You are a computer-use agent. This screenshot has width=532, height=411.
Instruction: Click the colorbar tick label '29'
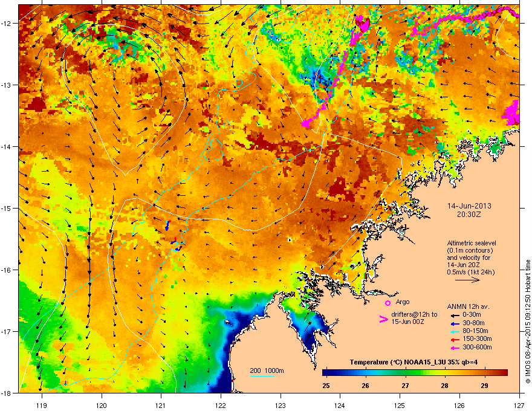tap(484, 386)
